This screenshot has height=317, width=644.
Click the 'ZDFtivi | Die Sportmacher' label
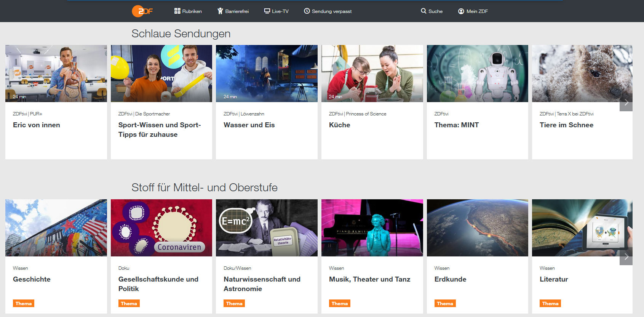click(x=144, y=114)
